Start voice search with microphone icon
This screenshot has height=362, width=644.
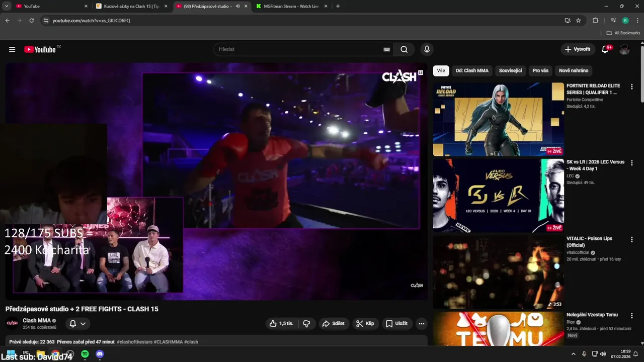click(427, 49)
